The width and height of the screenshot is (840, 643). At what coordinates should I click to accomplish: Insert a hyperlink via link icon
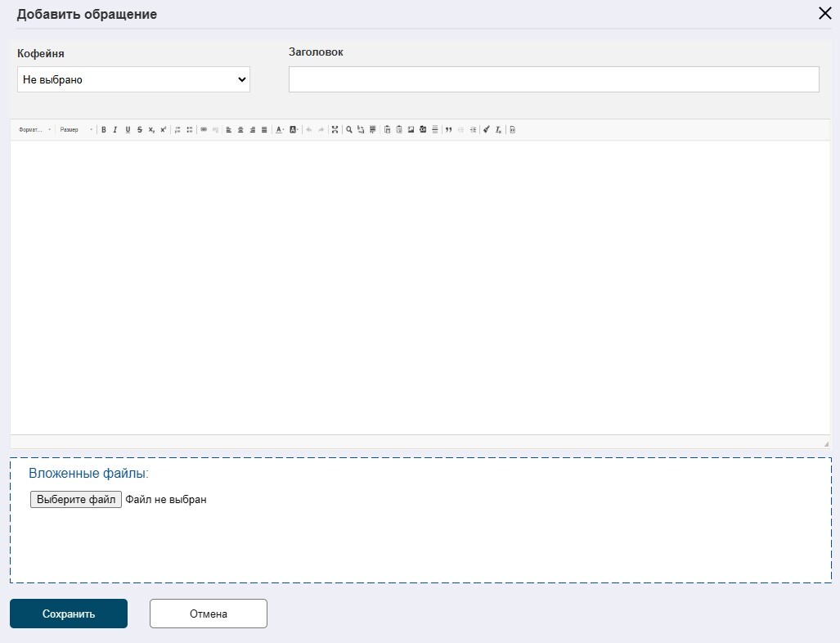coord(204,130)
